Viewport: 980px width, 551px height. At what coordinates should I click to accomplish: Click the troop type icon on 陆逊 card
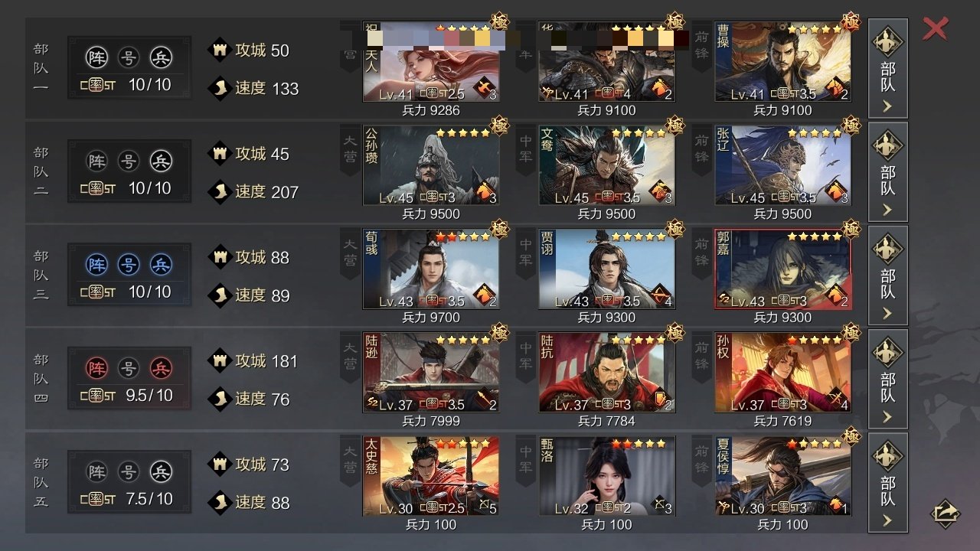(x=482, y=398)
